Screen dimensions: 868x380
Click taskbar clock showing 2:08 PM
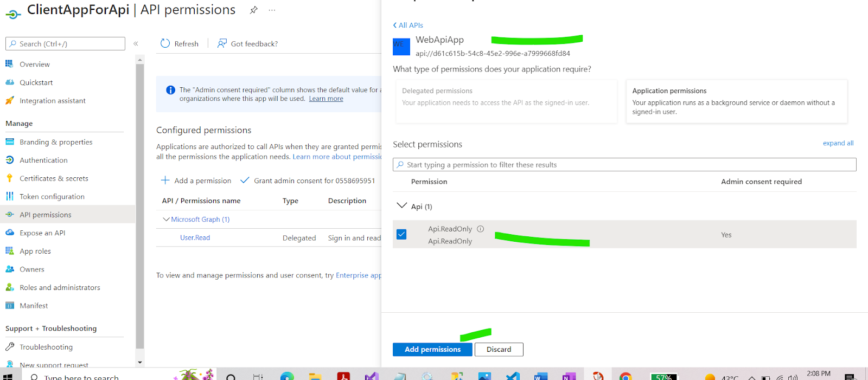pos(818,374)
